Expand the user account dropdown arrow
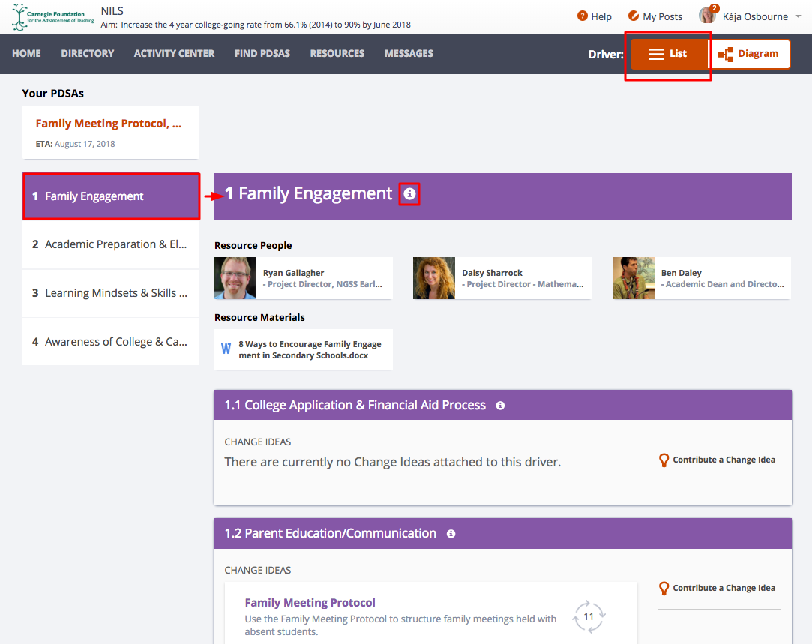 [x=798, y=16]
